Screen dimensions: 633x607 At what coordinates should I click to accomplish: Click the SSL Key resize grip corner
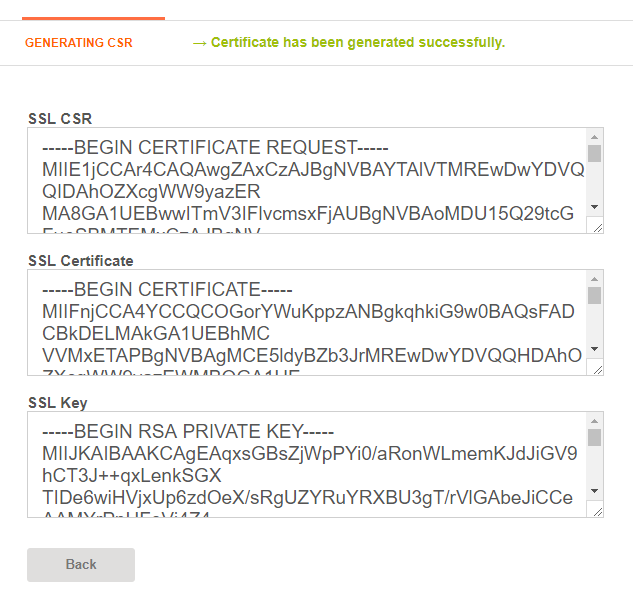click(598, 512)
